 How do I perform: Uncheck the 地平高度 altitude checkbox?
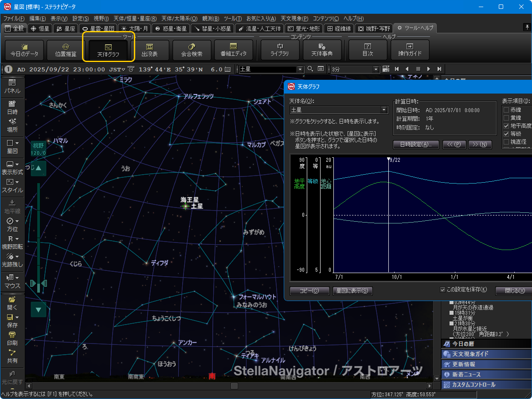[x=506, y=126]
